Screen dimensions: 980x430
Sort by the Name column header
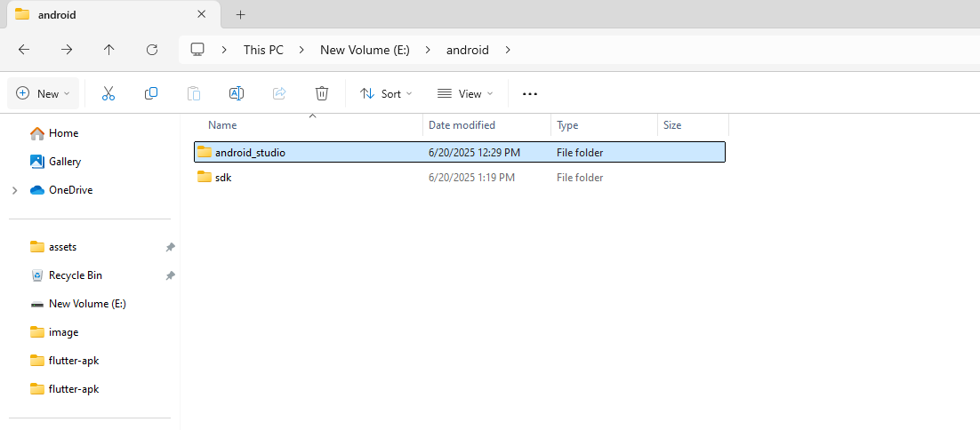tap(222, 124)
